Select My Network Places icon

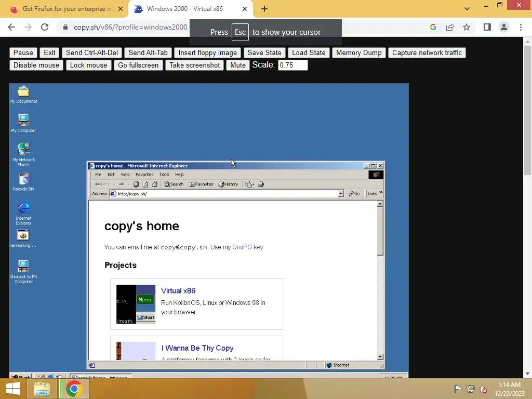tap(23, 155)
